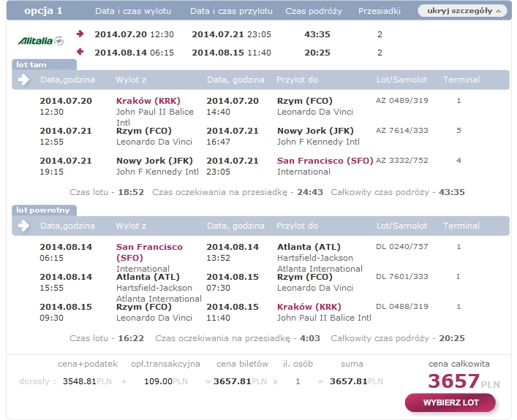Click the Alitalia airline logo
Viewport: 517px width, 420px height.
click(x=40, y=41)
